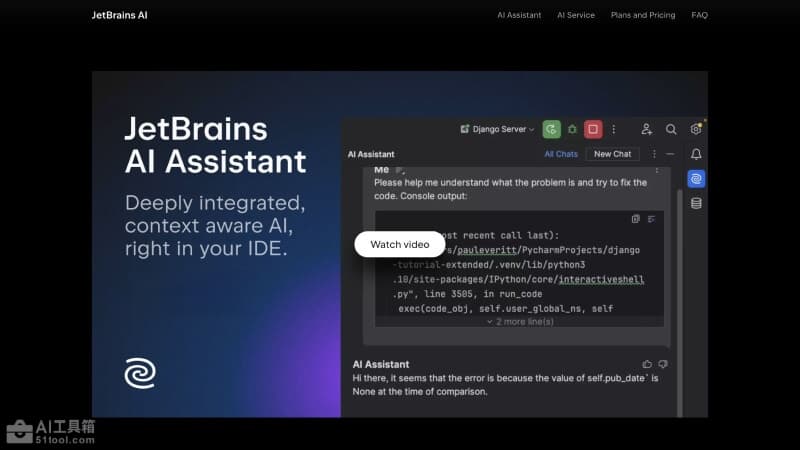Click the debug bug icon
The image size is (800, 450).
tap(572, 129)
